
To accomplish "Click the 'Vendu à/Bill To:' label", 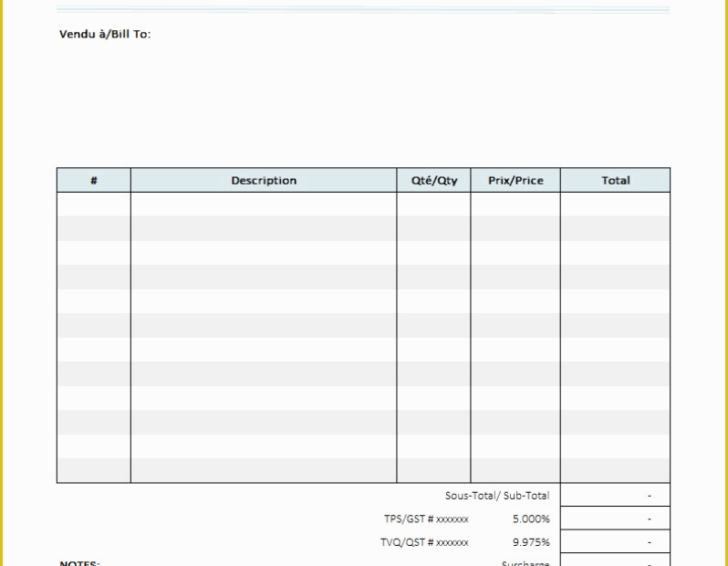I will (105, 34).
